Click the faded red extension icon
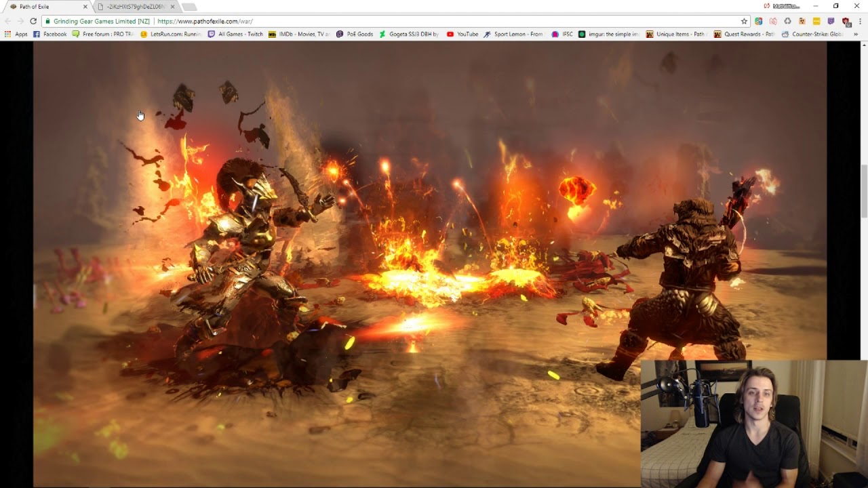This screenshot has width=868, height=488. [773, 21]
